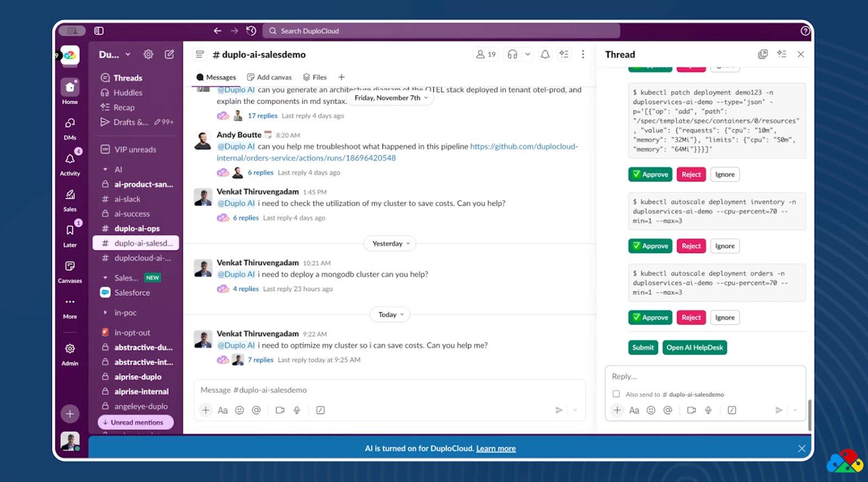The height and width of the screenshot is (482, 868).
Task: Switch to the Messages tab
Action: pos(216,77)
